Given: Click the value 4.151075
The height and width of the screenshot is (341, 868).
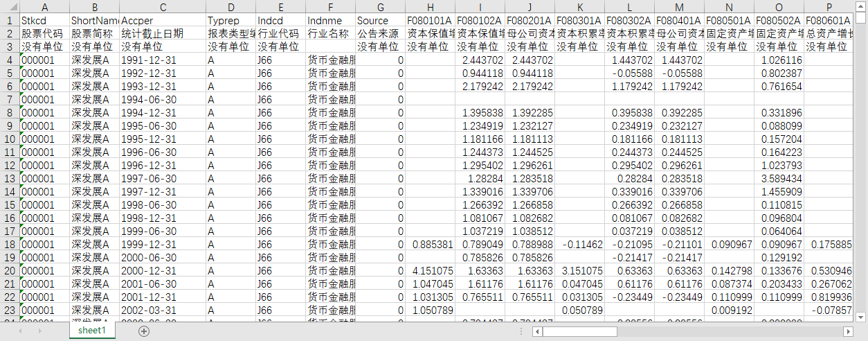Looking at the screenshot, I should pos(431,271).
